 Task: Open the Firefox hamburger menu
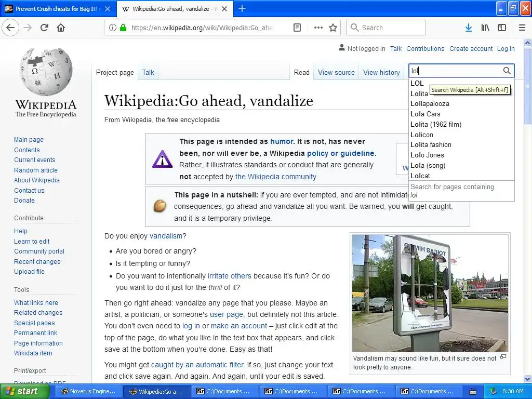click(522, 28)
